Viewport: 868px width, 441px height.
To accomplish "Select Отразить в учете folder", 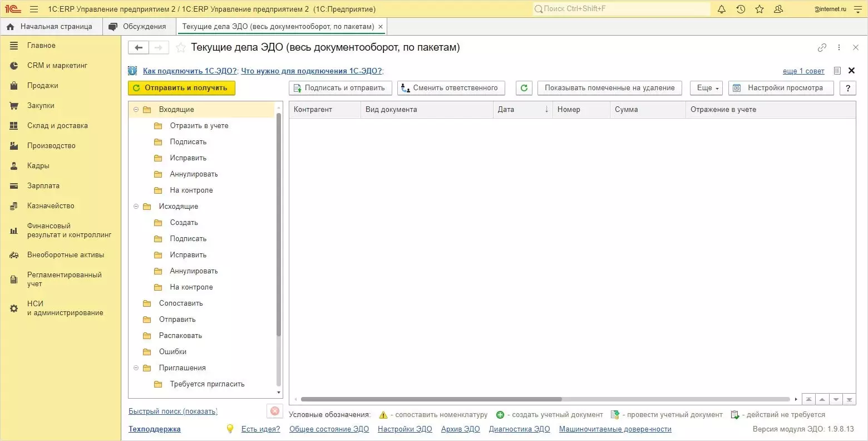I will click(199, 126).
